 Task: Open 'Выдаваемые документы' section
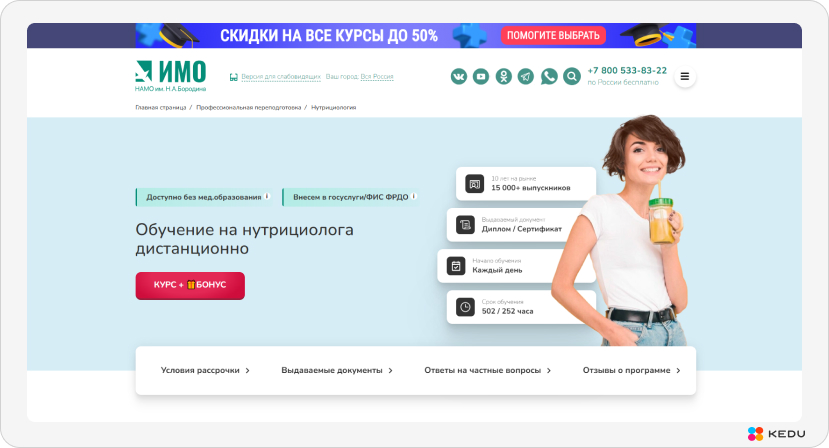point(331,370)
